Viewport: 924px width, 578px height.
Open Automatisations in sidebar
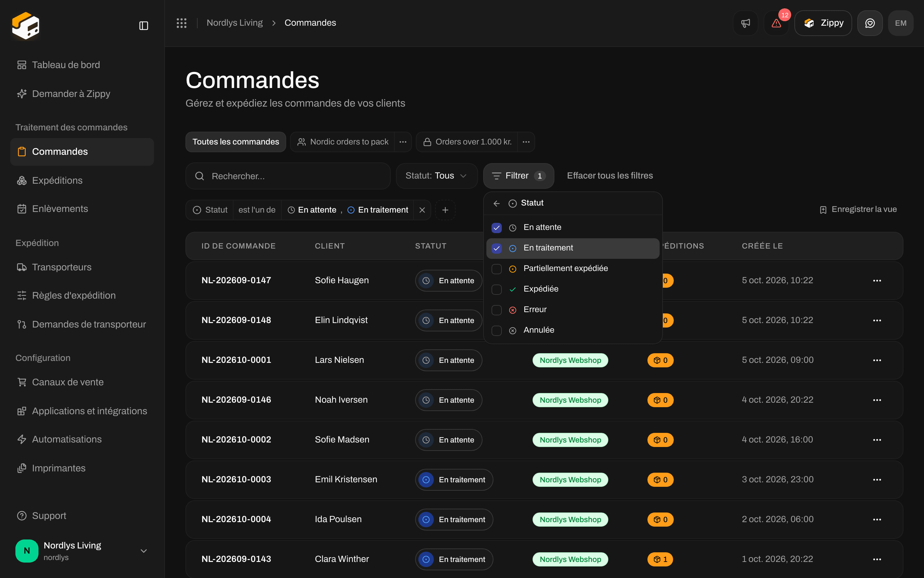pyautogui.click(x=82, y=439)
